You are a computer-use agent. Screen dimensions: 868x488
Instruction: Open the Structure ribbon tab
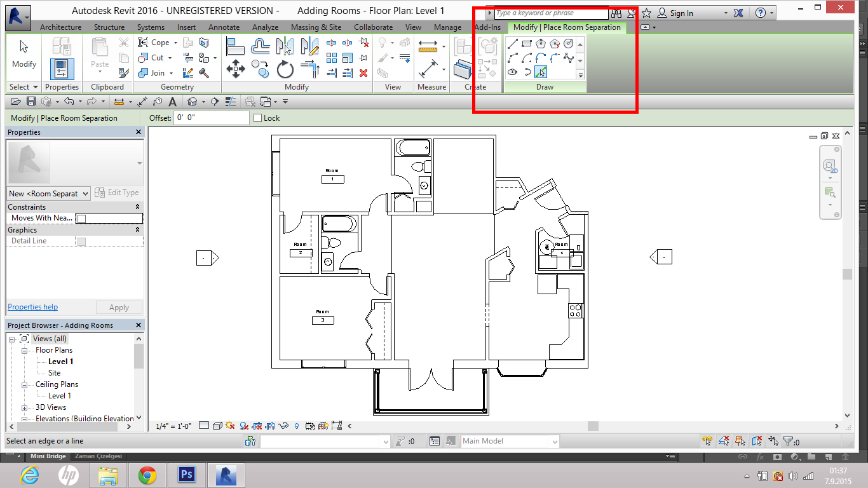click(109, 27)
